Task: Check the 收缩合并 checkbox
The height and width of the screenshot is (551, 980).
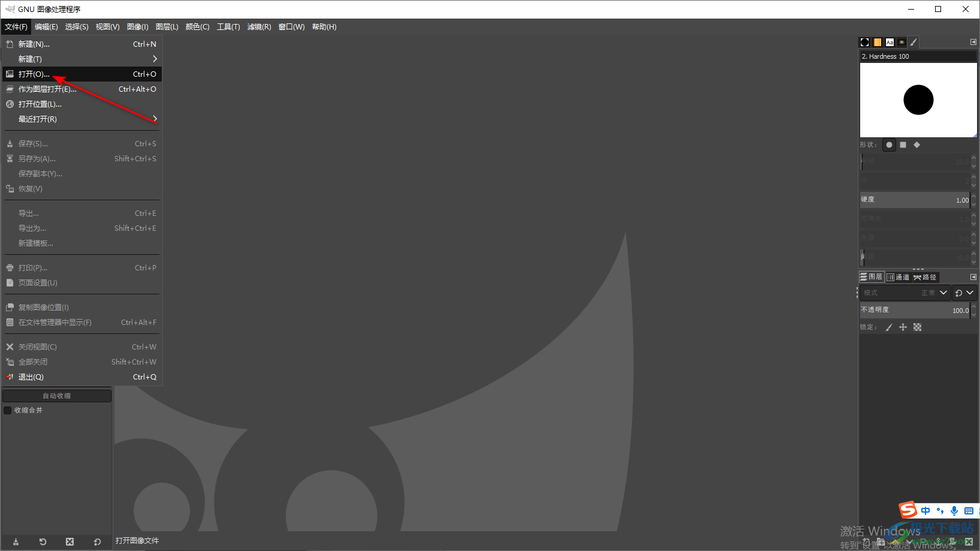Action: tap(8, 410)
